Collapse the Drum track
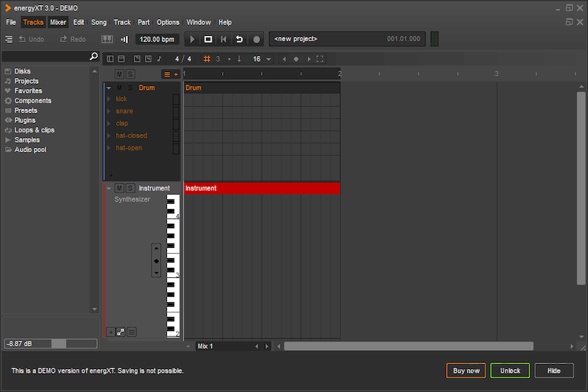This screenshot has height=392, width=588. pyautogui.click(x=109, y=88)
